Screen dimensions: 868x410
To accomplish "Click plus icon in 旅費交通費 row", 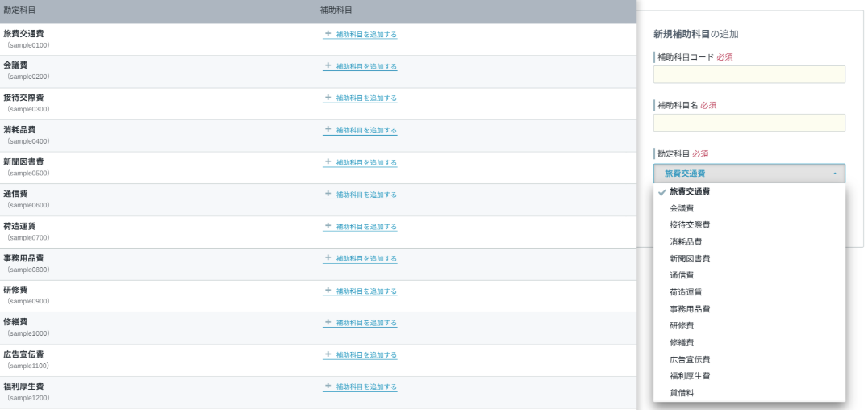I will (x=328, y=34).
